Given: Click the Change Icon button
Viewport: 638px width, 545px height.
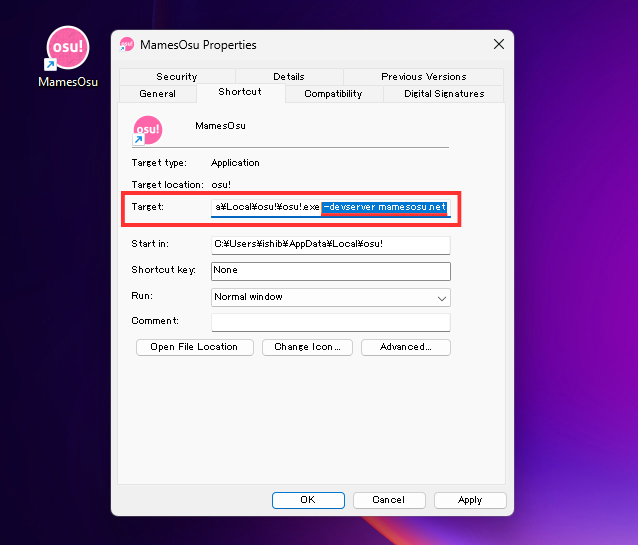Looking at the screenshot, I should point(307,347).
